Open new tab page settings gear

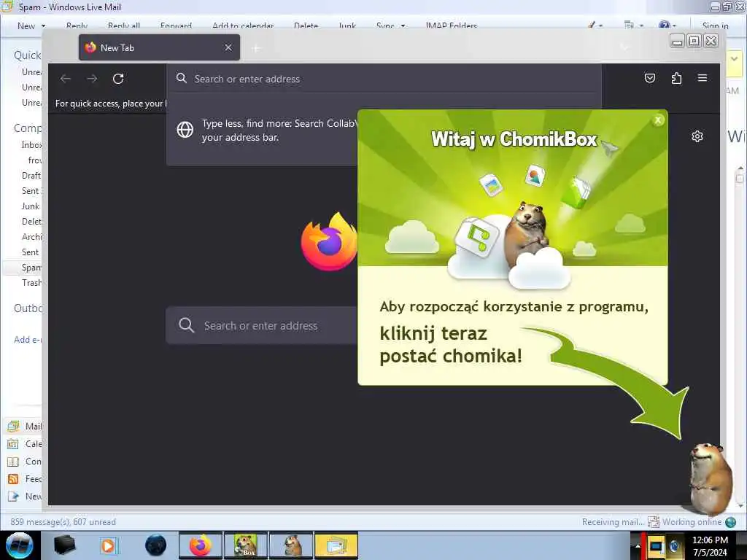coord(697,136)
